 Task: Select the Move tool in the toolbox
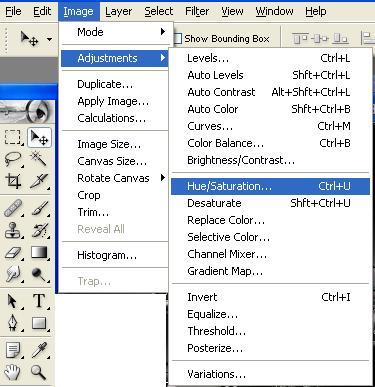39,137
